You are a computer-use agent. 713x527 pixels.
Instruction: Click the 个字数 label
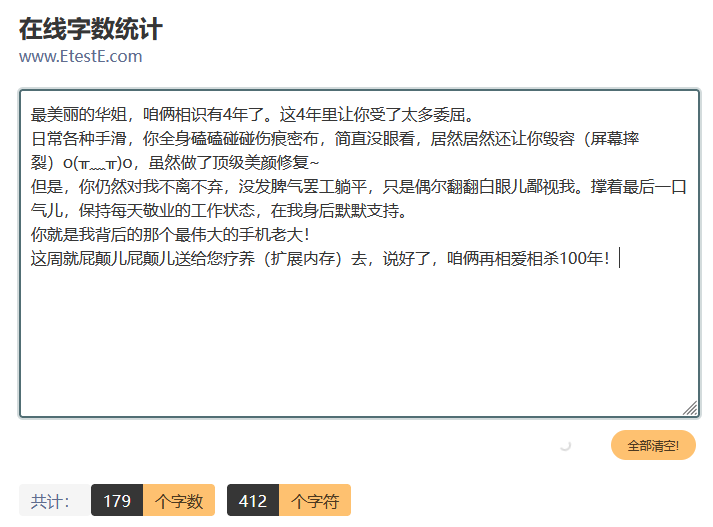click(179, 500)
